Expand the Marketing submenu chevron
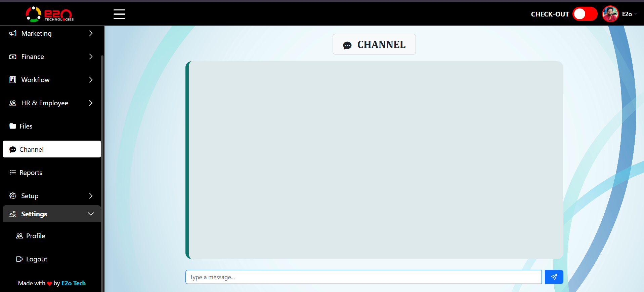 91,33
